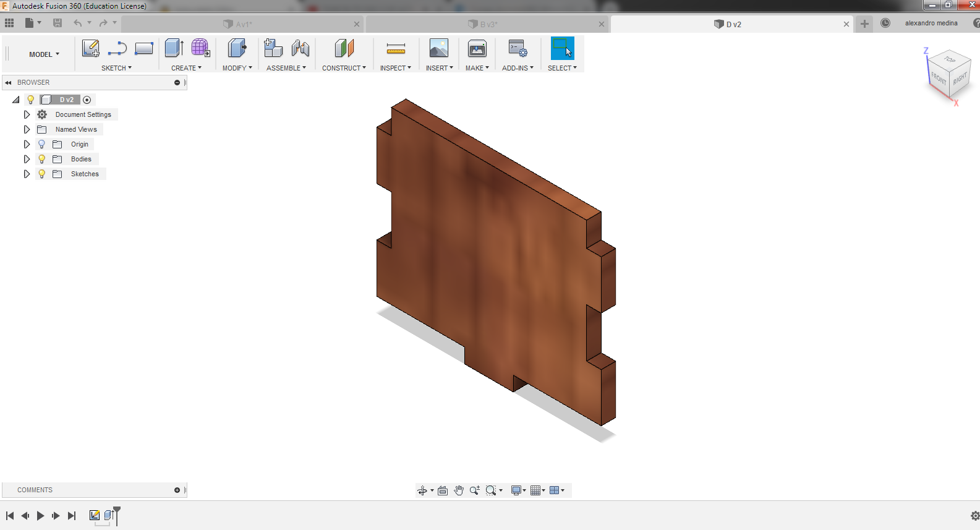The image size is (980, 530).
Task: Open the CONSTRUCT menu
Action: click(344, 68)
